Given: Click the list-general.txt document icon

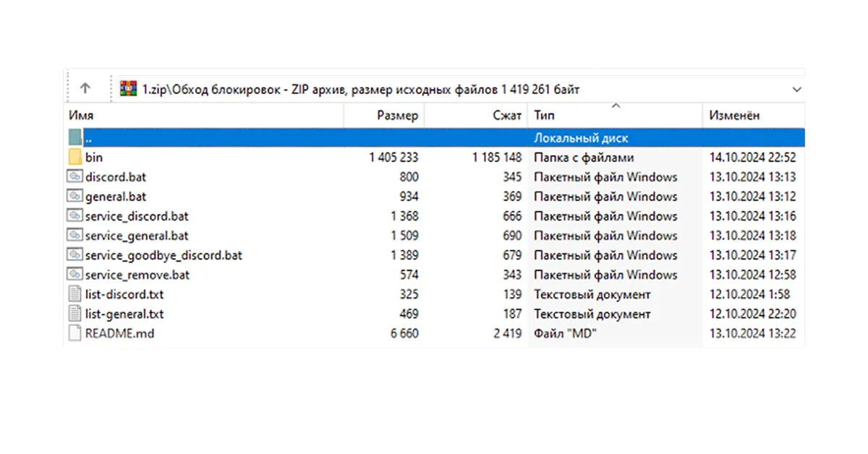Looking at the screenshot, I should click(x=75, y=314).
